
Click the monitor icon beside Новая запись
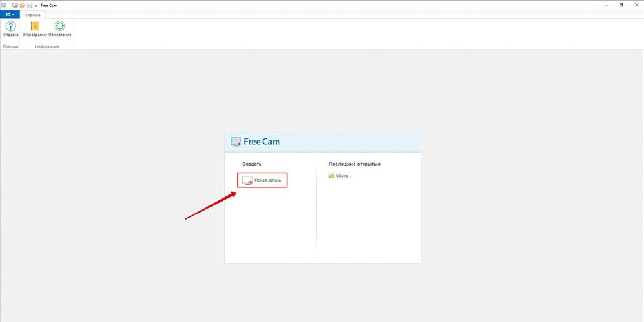(x=247, y=181)
